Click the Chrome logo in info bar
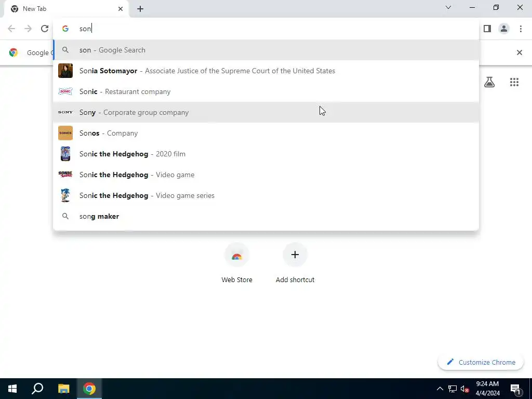This screenshot has width=532, height=399. 14,52
